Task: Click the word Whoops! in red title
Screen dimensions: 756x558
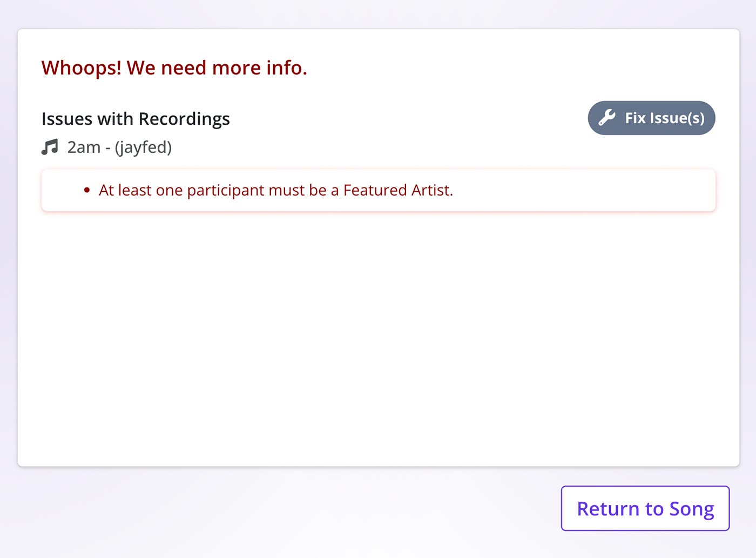Action: (82, 68)
